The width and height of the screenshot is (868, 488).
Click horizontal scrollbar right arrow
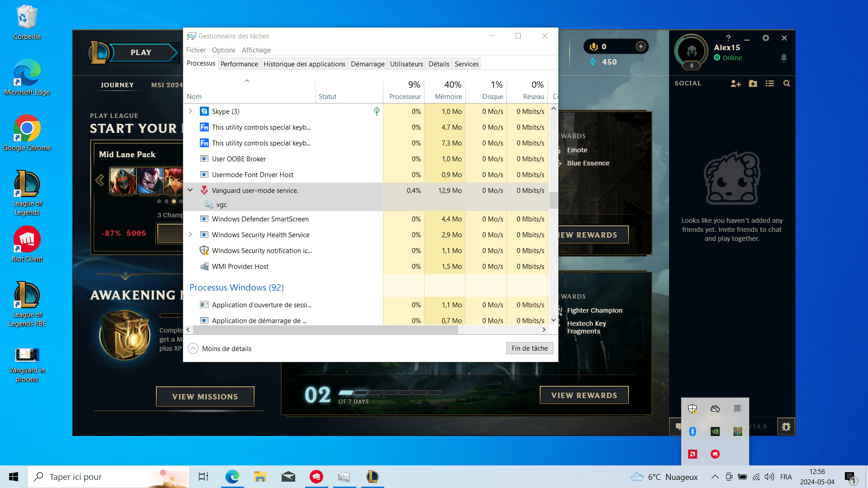[x=544, y=330]
